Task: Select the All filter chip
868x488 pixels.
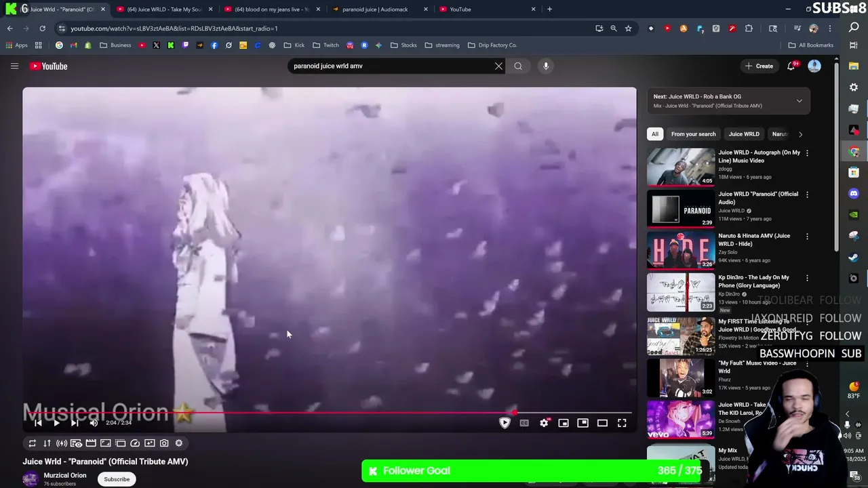Action: point(655,134)
